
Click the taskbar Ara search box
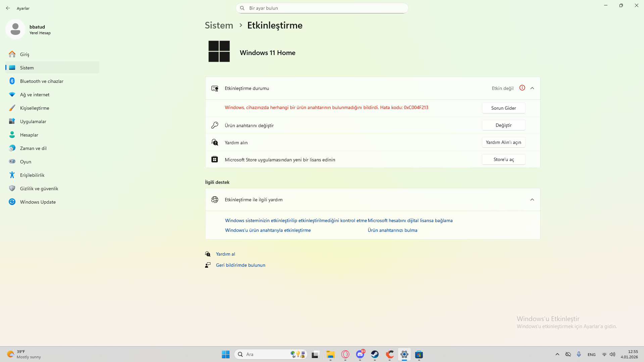(271, 354)
